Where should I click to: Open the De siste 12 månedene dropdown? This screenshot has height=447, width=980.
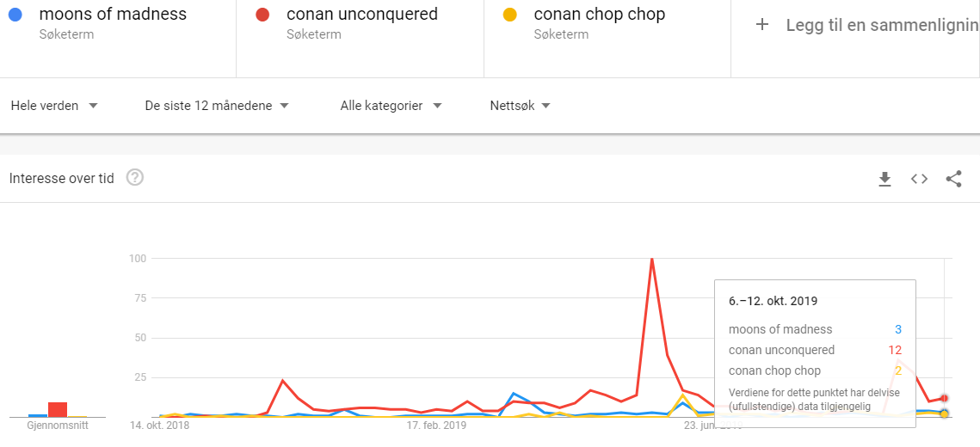217,106
